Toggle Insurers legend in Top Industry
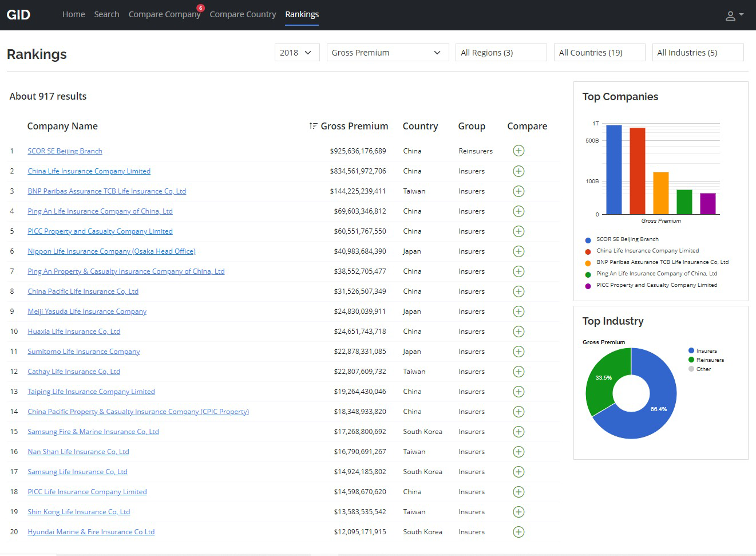This screenshot has width=756, height=556. point(703,351)
